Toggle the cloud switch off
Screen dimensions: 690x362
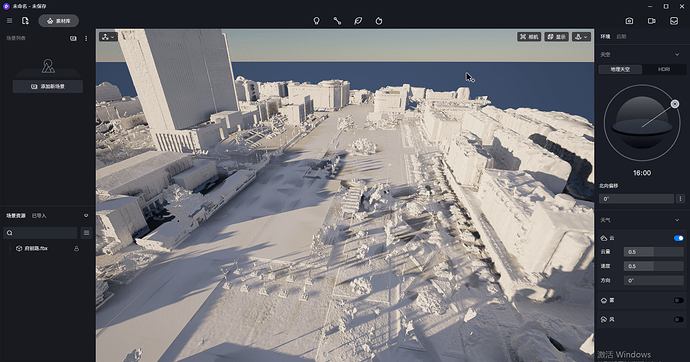(x=678, y=238)
